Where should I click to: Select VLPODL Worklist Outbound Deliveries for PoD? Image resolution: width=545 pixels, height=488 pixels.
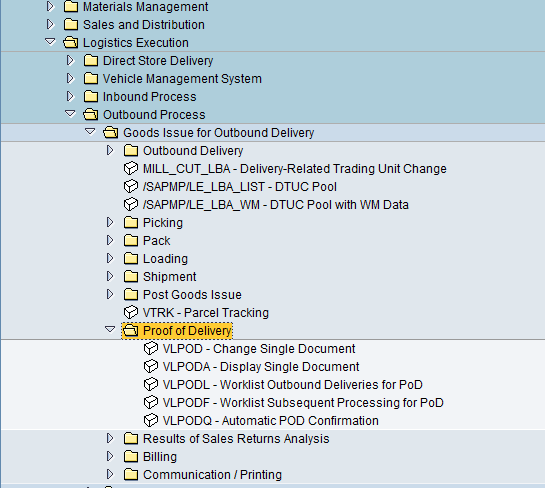[x=293, y=385]
